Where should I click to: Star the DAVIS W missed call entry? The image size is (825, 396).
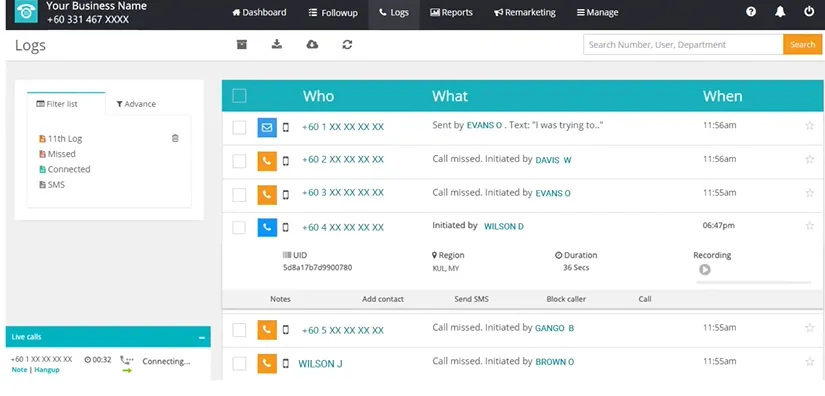[x=810, y=159]
